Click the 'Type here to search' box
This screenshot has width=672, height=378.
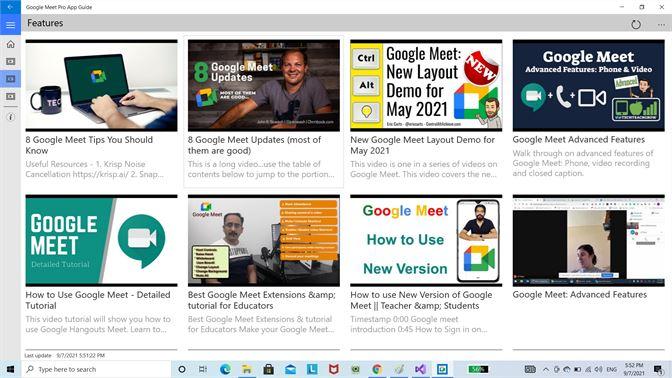[96, 369]
